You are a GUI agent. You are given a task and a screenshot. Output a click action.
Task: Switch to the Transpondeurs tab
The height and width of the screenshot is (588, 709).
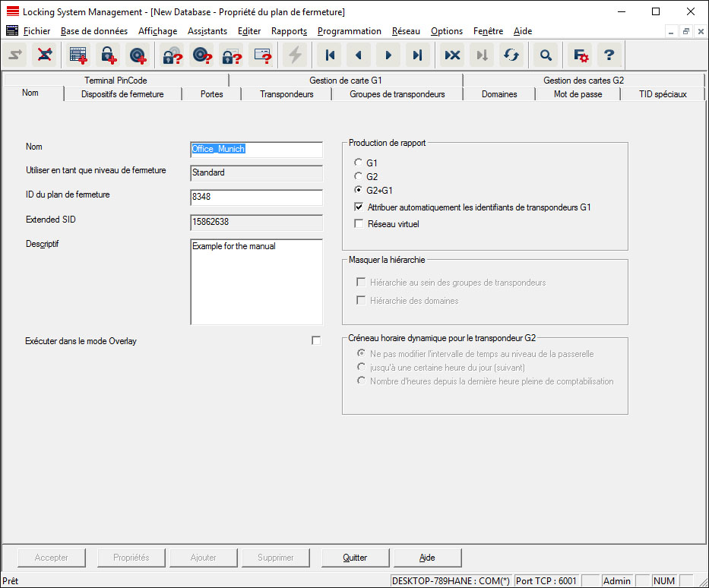tap(286, 94)
